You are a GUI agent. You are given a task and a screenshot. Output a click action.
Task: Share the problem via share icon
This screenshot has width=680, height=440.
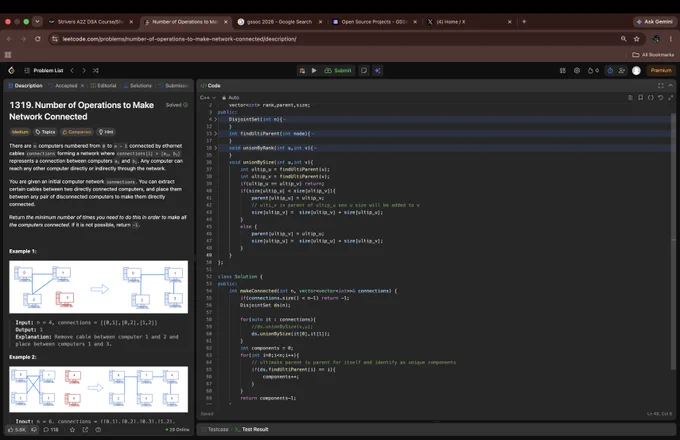click(x=85, y=430)
